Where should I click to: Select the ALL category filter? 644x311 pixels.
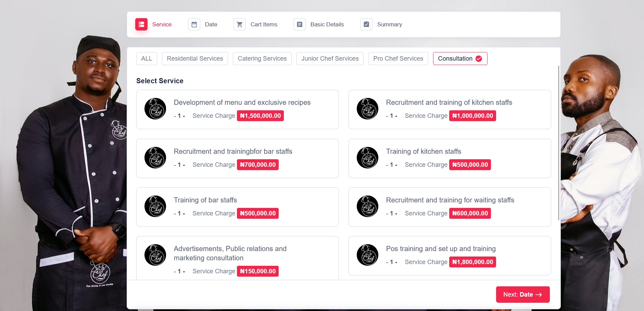coord(147,59)
